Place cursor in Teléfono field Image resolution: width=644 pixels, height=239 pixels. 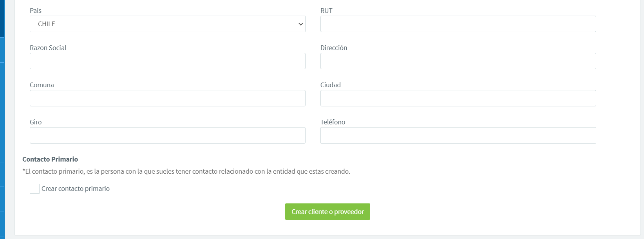pyautogui.click(x=458, y=135)
